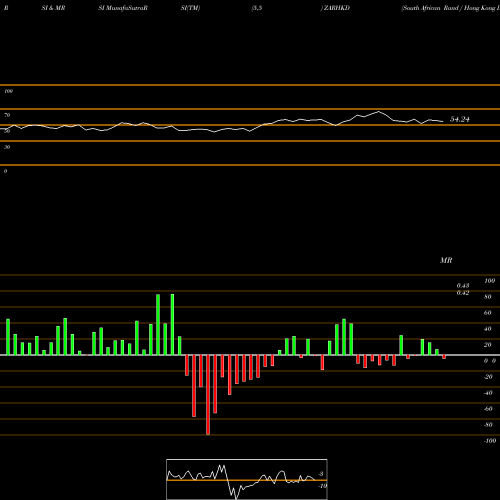Click the mini oscillator thumbnail chart
This screenshot has width=500, height=500.
pyautogui.click(x=247, y=479)
